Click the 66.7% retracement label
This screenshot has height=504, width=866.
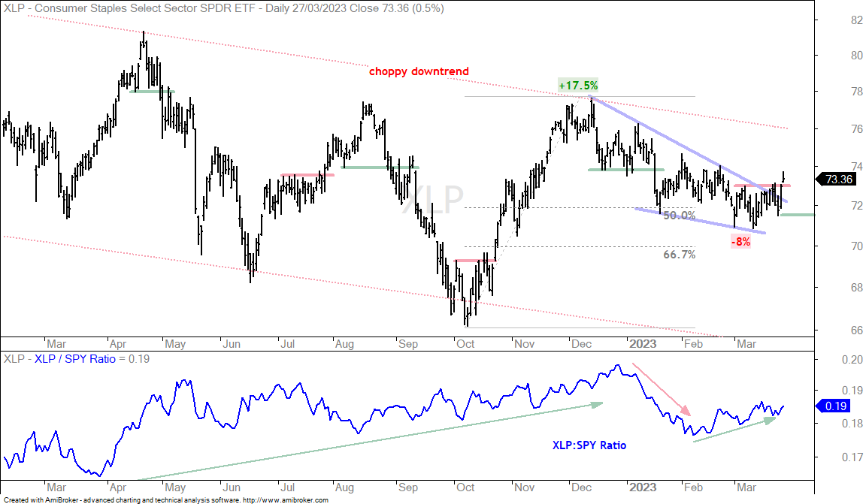click(680, 255)
